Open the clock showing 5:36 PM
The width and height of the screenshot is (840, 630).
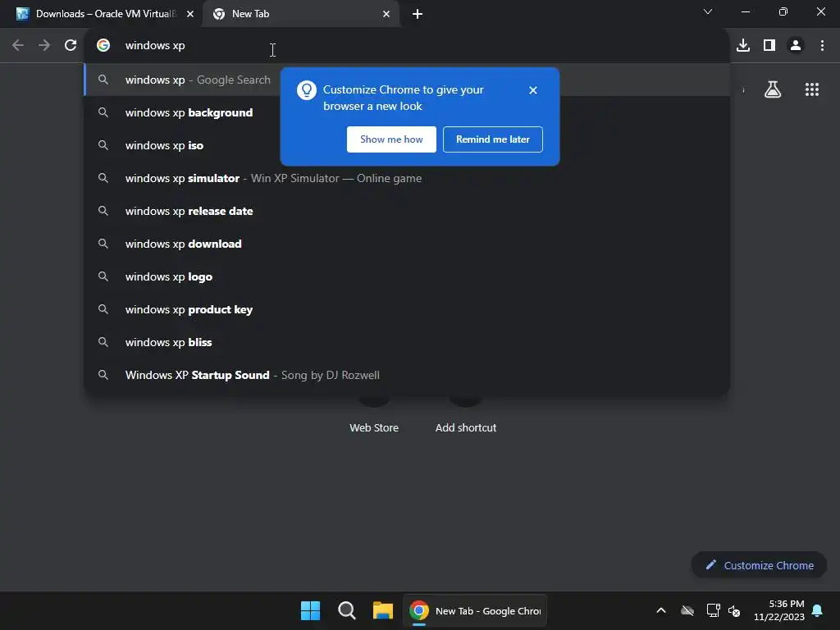[779, 610]
